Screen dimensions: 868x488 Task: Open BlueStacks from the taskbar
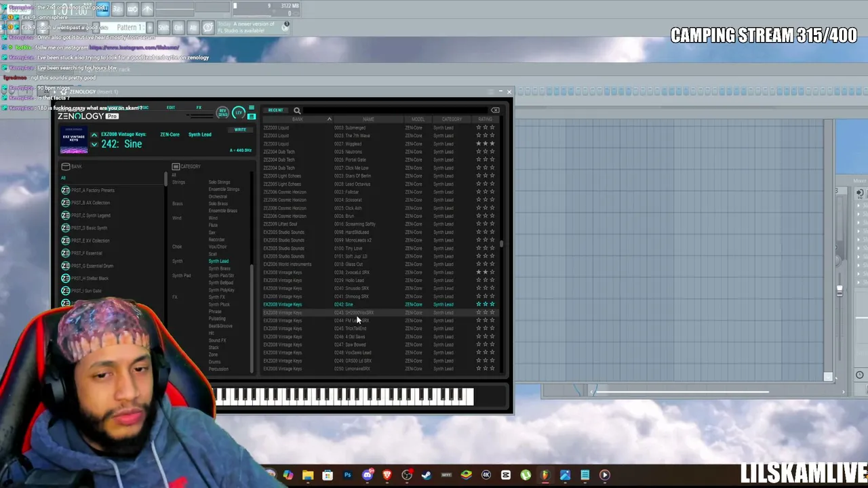click(466, 475)
